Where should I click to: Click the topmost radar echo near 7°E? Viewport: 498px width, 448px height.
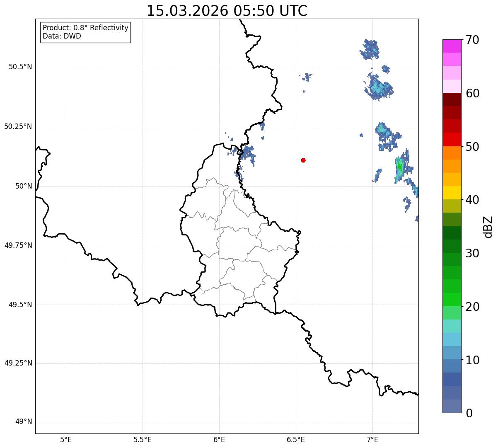tap(369, 49)
